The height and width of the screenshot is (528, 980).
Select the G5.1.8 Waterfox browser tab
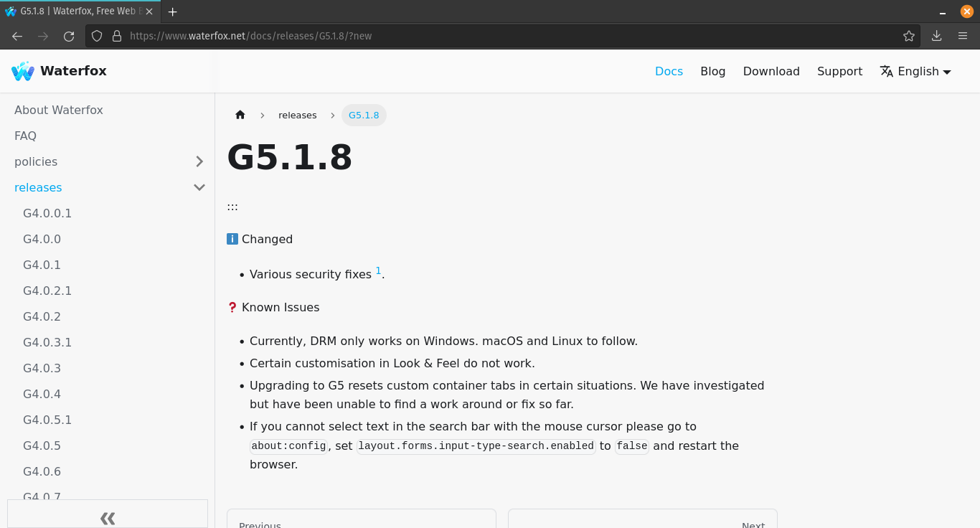tap(80, 11)
